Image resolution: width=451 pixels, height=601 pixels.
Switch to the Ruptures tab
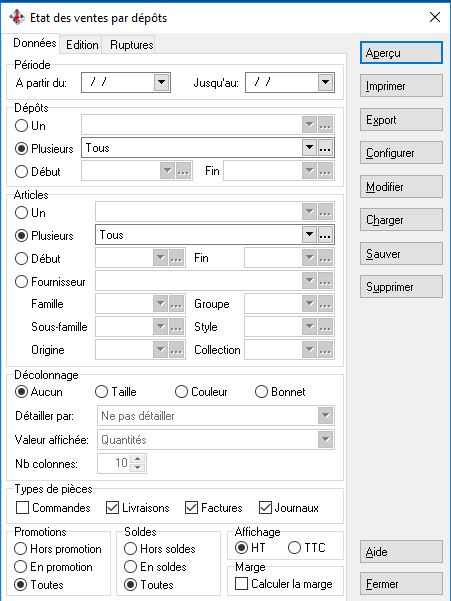(131, 45)
